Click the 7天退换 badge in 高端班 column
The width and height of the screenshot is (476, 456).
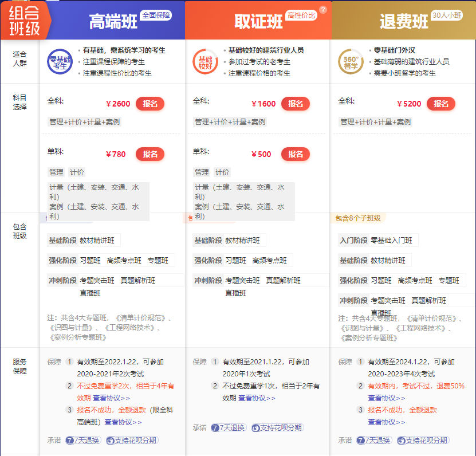point(83,440)
